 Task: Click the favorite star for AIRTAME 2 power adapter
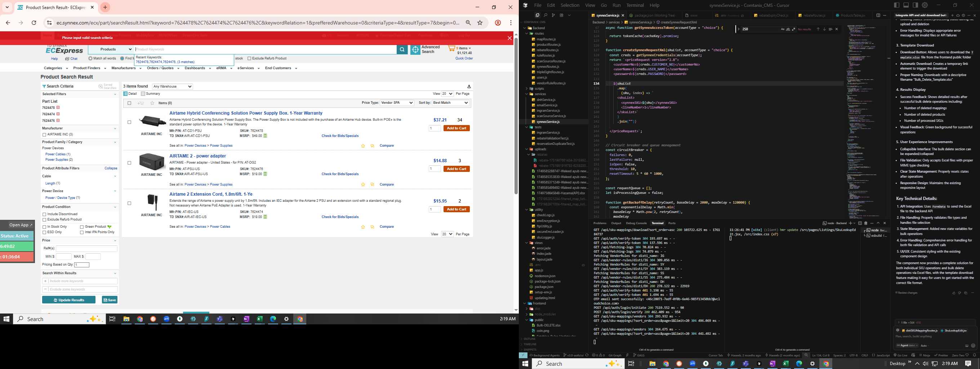pos(363,184)
